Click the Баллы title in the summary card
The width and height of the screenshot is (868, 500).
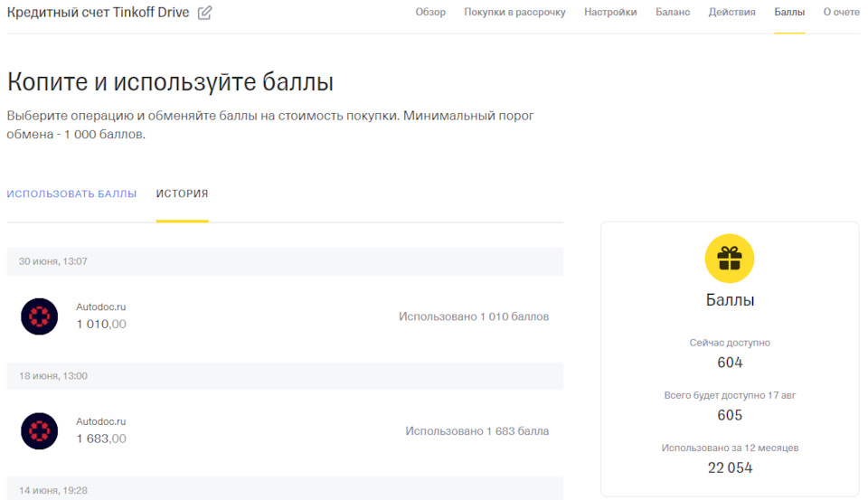(730, 300)
